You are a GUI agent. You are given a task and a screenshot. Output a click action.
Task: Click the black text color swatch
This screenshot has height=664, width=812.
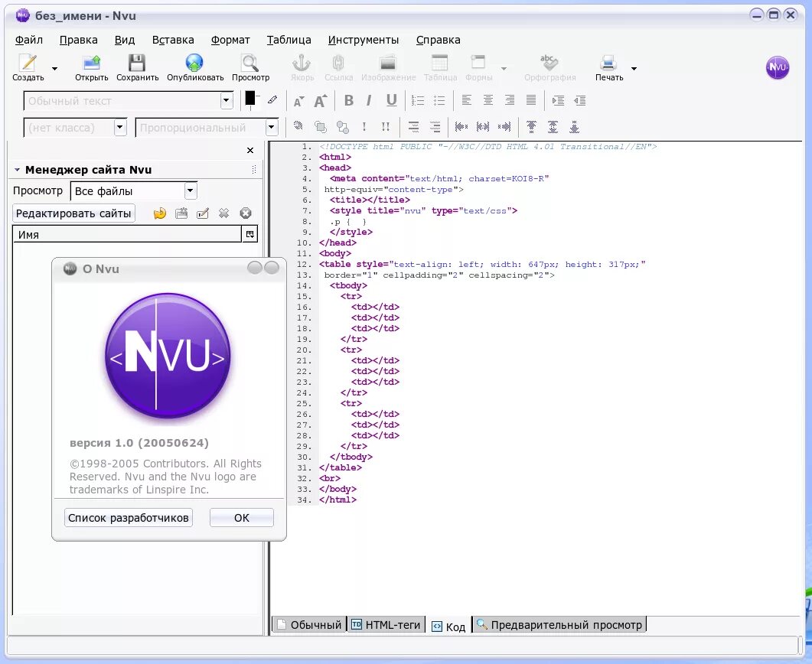(250, 98)
